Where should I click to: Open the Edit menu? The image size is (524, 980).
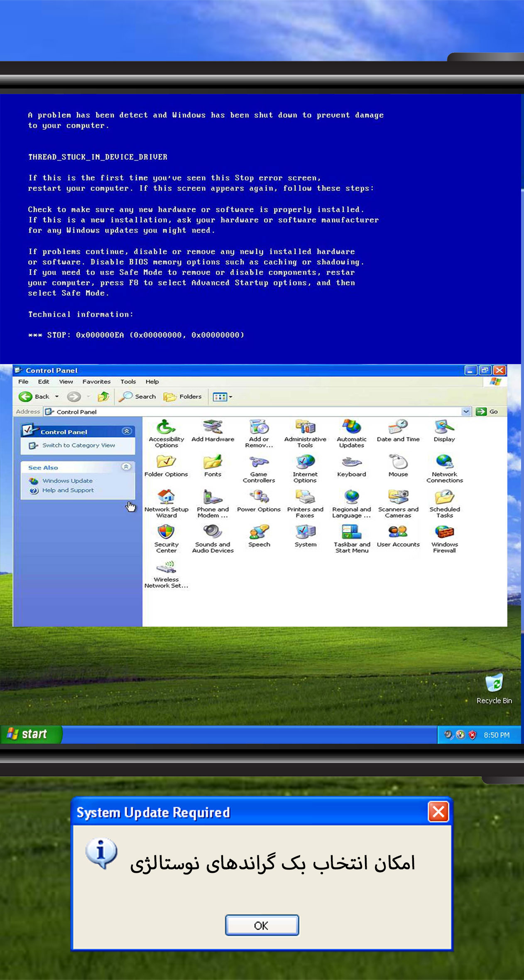click(44, 382)
